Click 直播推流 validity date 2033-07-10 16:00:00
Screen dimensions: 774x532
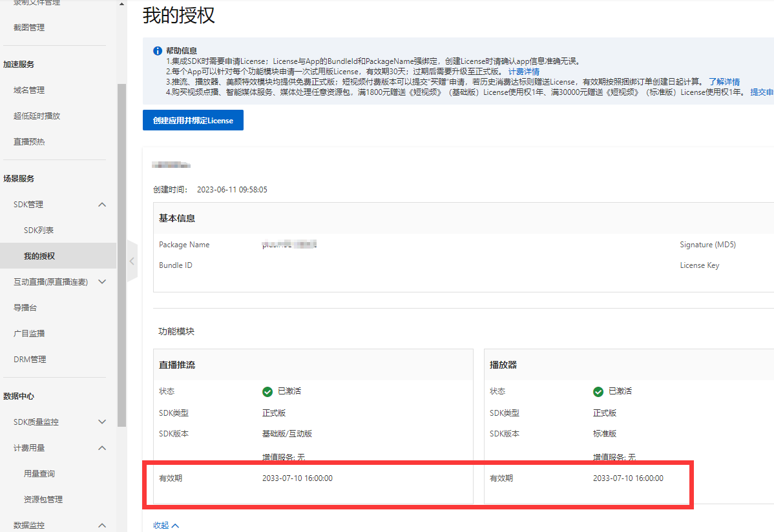coord(297,478)
